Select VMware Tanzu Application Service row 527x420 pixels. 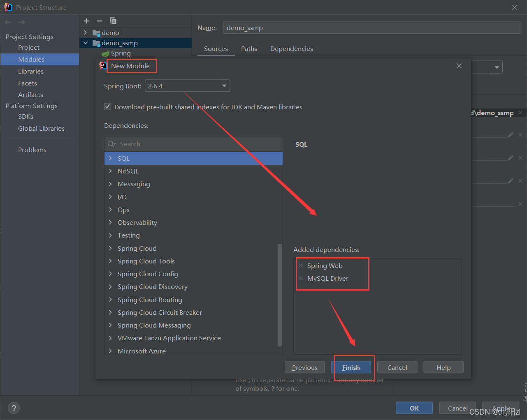(x=193, y=338)
